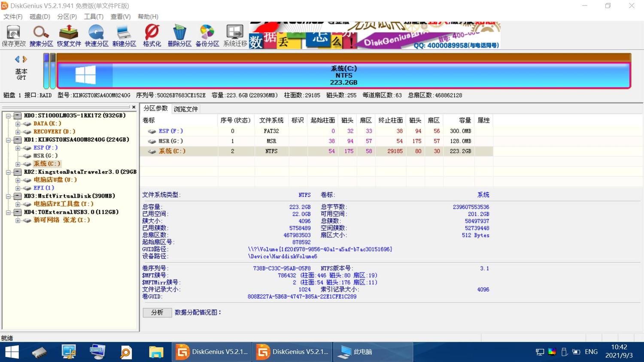Expand the 电脑店U盘(U:) tree node
Screen dimensions: 644x362
[x=18, y=180]
